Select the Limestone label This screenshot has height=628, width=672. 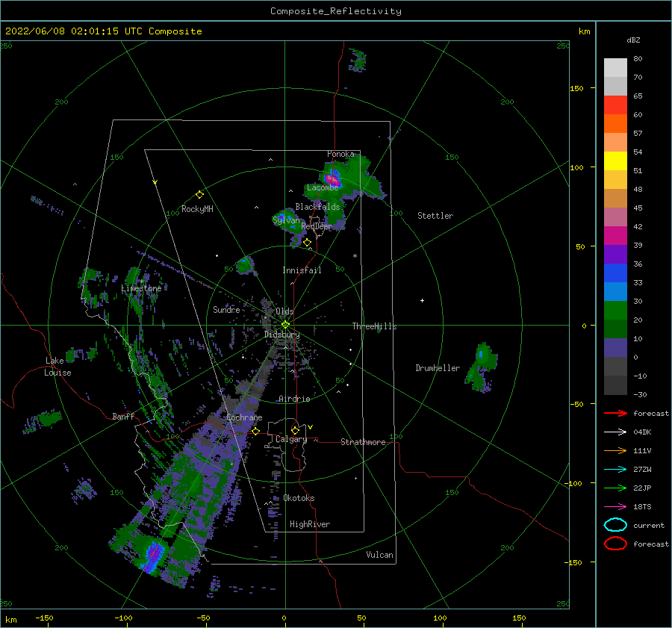(x=141, y=288)
